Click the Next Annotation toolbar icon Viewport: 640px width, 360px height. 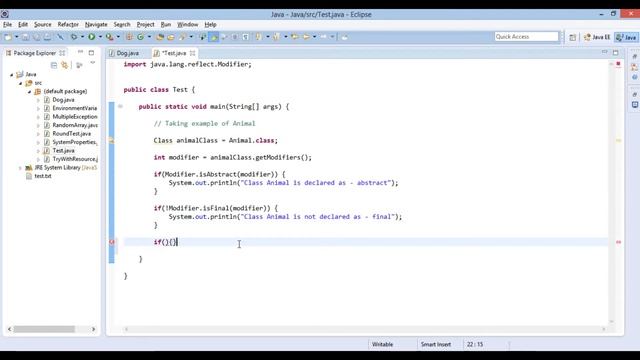pos(258,37)
